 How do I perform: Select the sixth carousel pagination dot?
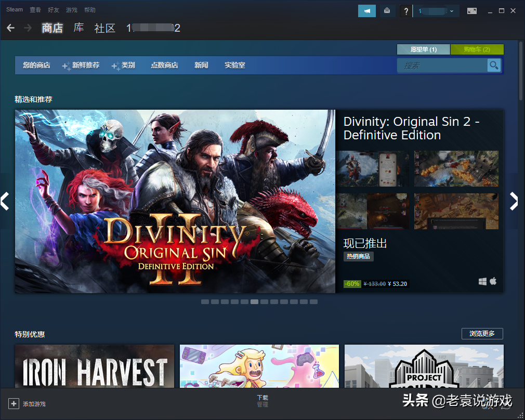(255, 301)
